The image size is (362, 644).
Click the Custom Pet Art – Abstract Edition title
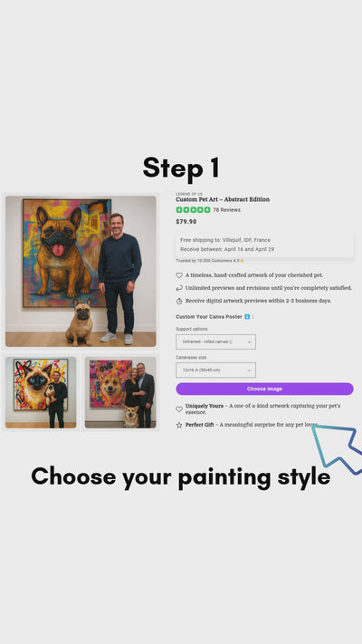[x=223, y=199]
